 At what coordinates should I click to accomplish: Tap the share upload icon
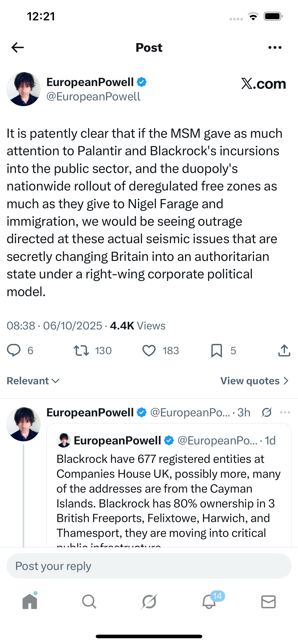click(284, 350)
